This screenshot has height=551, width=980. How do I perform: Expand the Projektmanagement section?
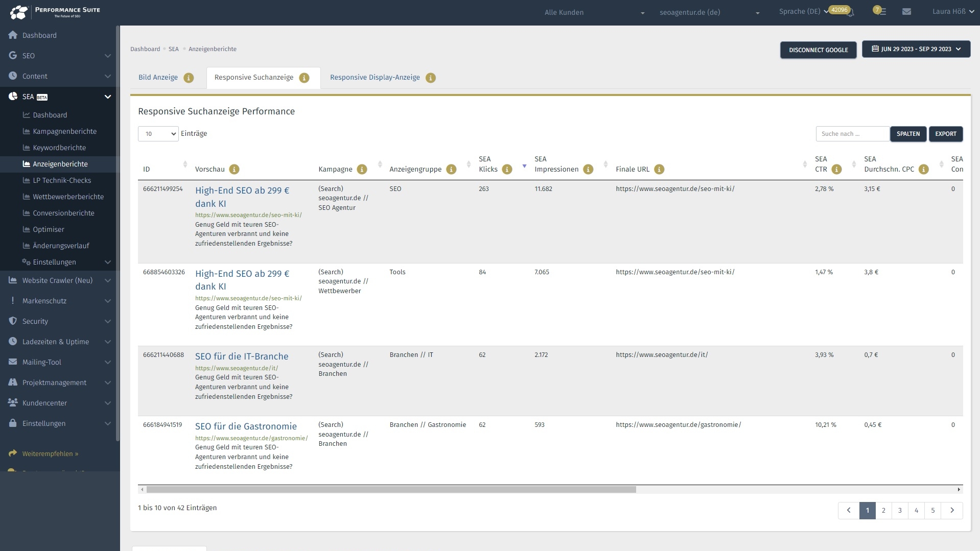click(59, 382)
